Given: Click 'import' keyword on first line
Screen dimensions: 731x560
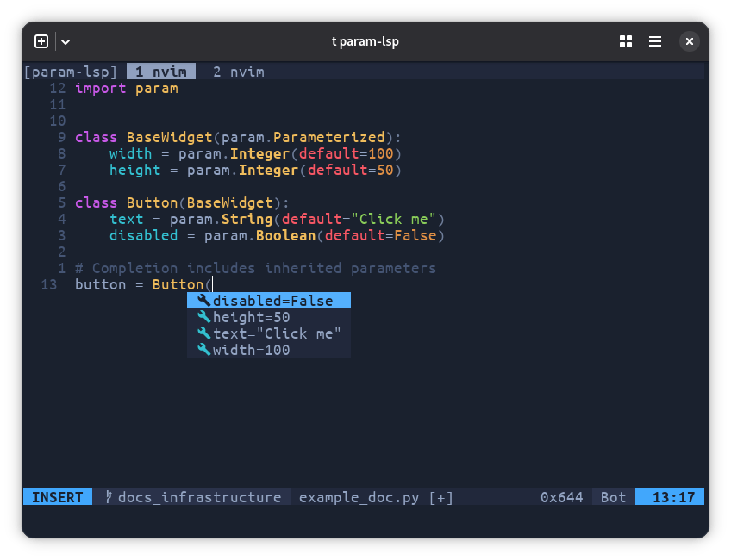Looking at the screenshot, I should (x=101, y=88).
